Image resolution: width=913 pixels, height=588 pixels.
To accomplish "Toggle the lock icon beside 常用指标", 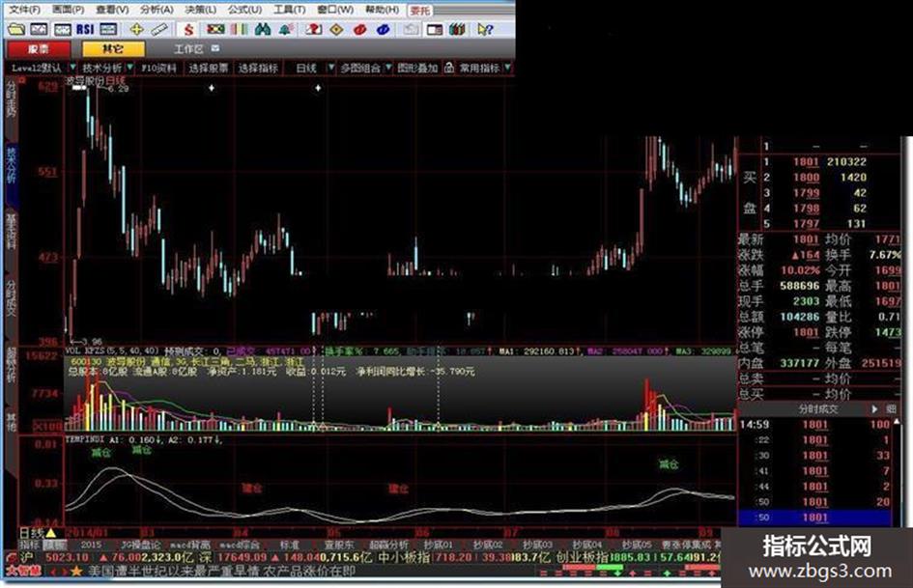I will click(x=449, y=68).
